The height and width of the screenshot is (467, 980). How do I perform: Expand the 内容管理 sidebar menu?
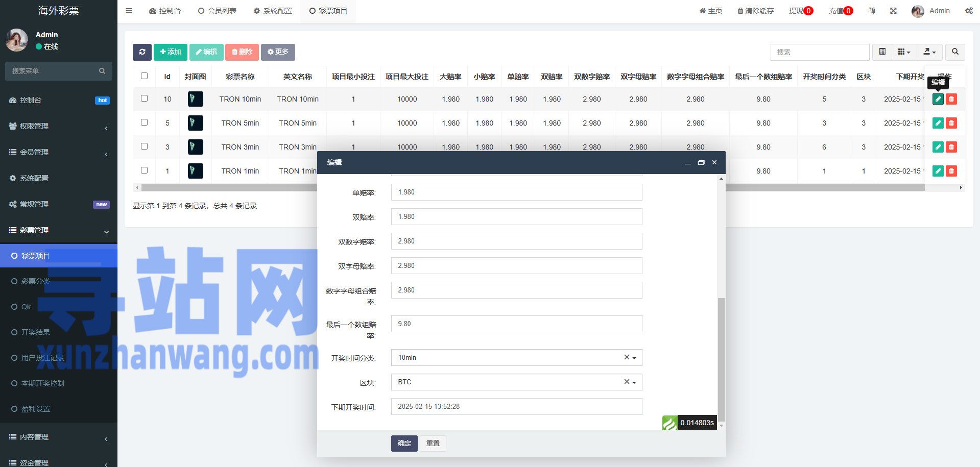[59, 437]
